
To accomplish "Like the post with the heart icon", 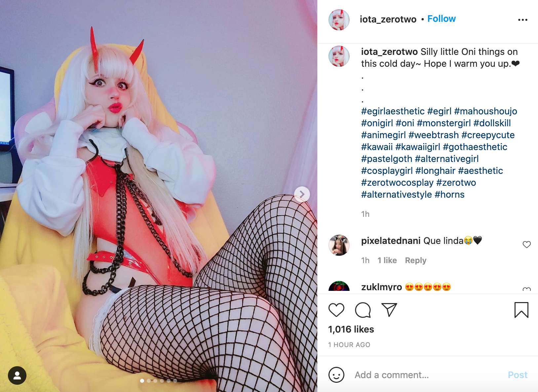I will [336, 310].
